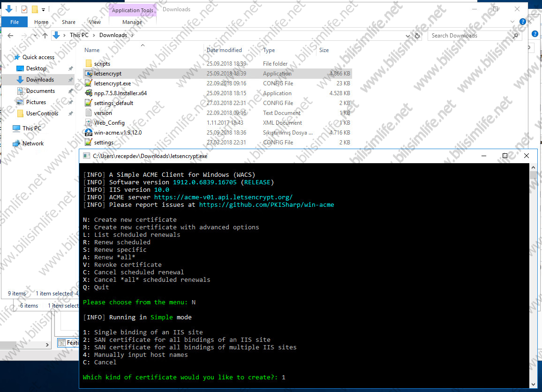Click the New folder icon in title bar
The height and width of the screenshot is (392, 542).
coord(35,9)
